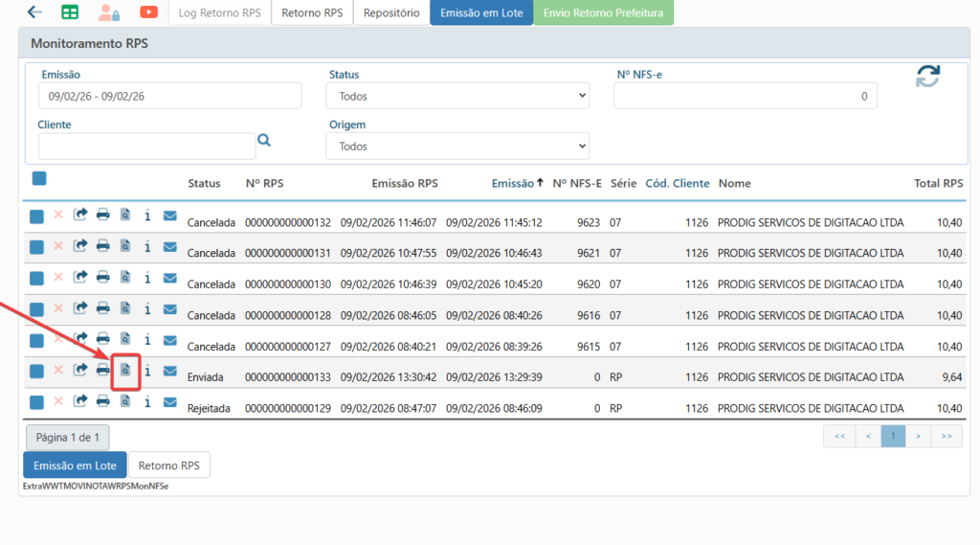Expand the Origem dropdown
980x545 pixels.
point(457,147)
